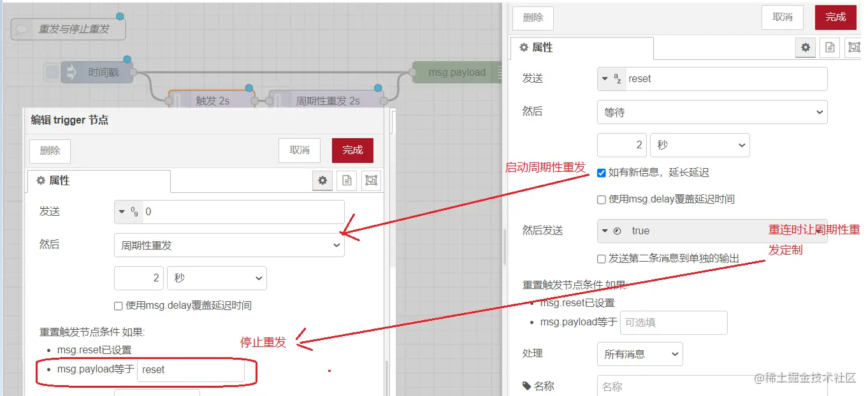Click interval number field in trigger editor
The width and height of the screenshot is (868, 396).
tap(139, 278)
